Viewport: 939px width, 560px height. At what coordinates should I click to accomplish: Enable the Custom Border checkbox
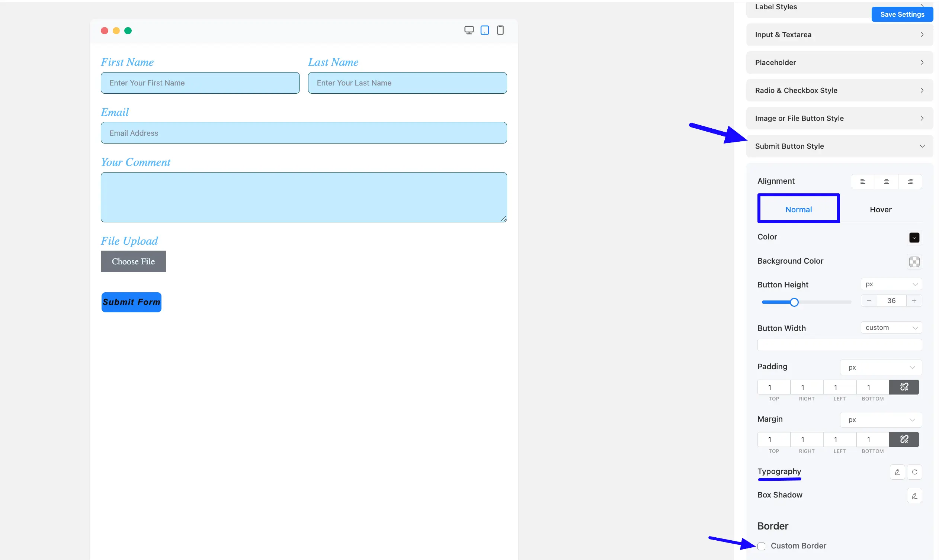(x=761, y=546)
